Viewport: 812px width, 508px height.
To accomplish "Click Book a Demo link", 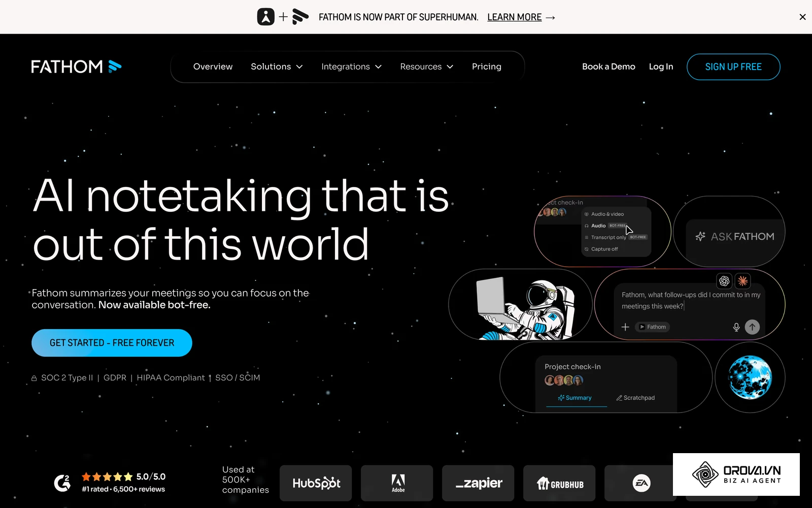I will tap(608, 67).
